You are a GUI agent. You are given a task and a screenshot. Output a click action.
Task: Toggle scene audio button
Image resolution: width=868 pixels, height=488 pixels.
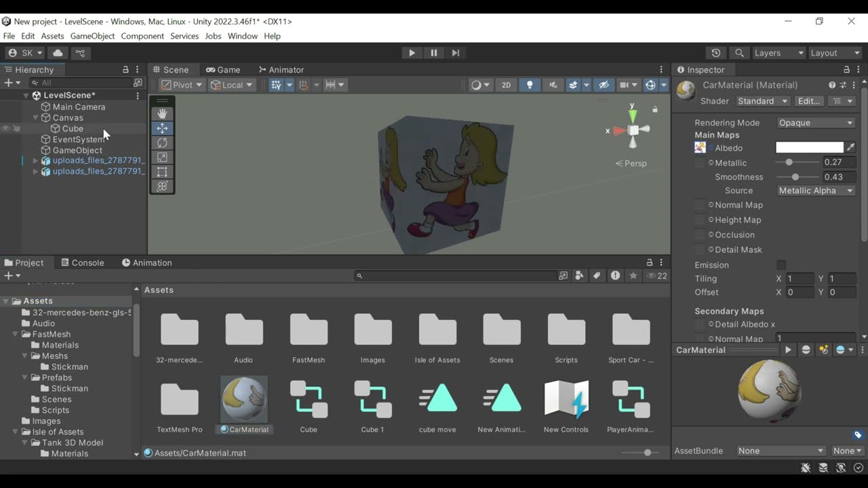tap(553, 85)
